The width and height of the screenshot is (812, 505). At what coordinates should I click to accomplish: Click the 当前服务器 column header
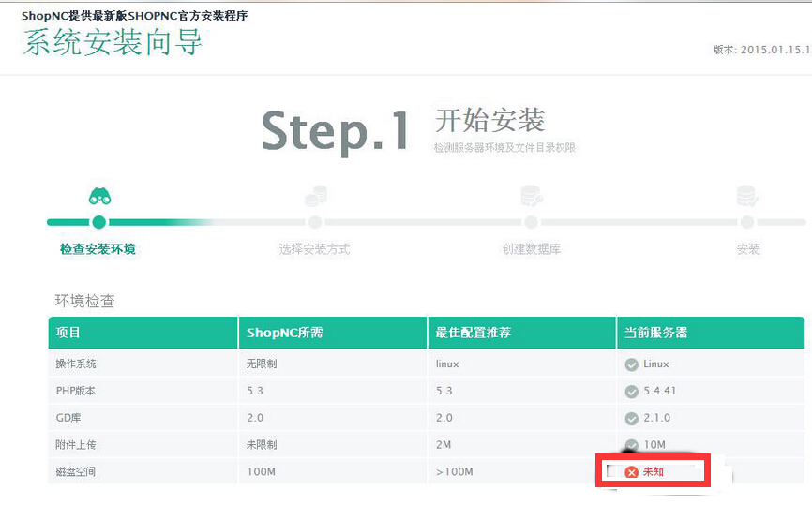pos(654,333)
